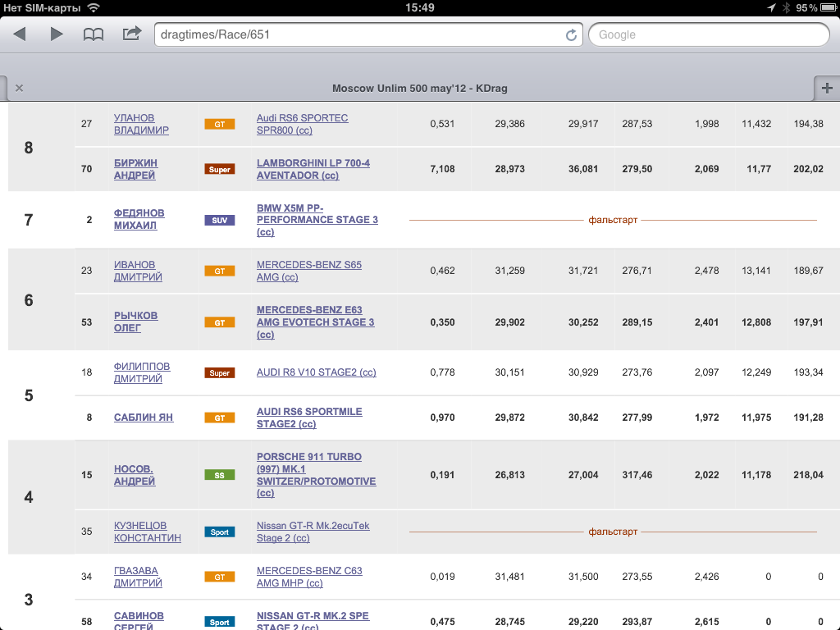The width and height of the screenshot is (840, 630).
Task: Open a new tab with plus button
Action: tap(827, 88)
